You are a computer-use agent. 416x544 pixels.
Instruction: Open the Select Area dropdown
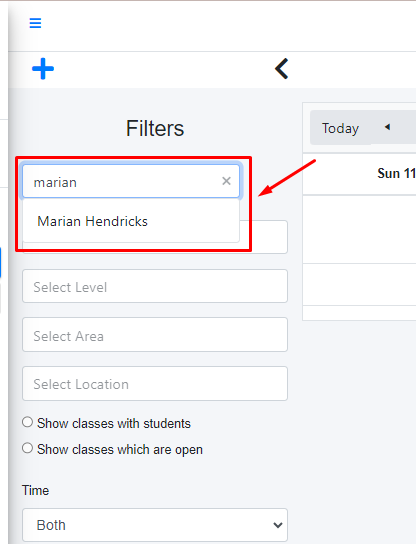(x=155, y=335)
